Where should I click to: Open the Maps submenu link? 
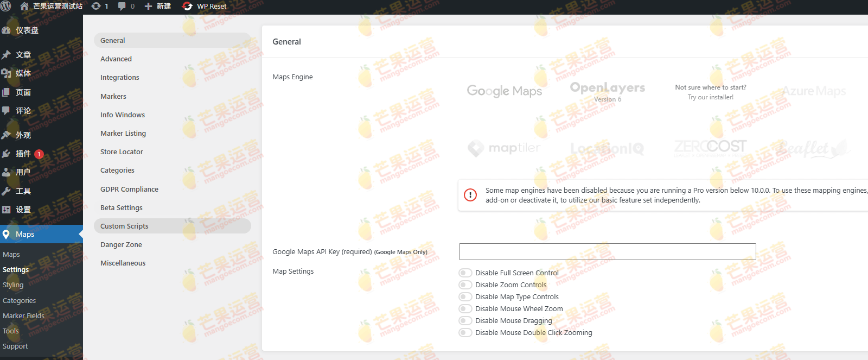pos(11,254)
